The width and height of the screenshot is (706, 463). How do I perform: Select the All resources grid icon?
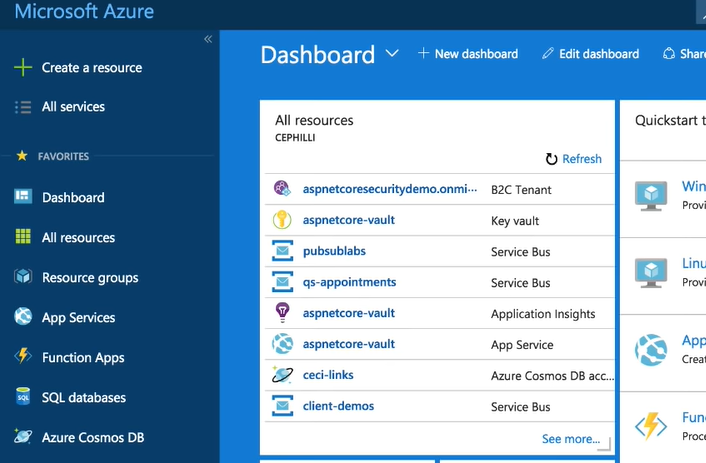tap(23, 237)
